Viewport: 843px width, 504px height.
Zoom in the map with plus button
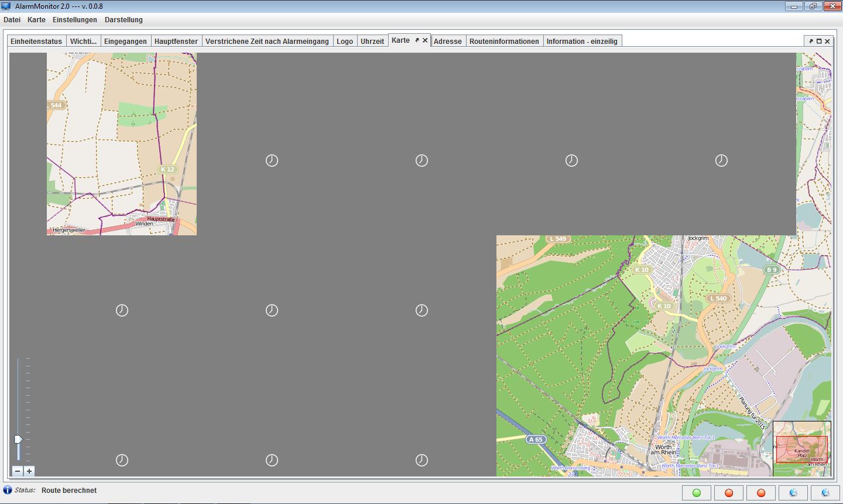(29, 471)
